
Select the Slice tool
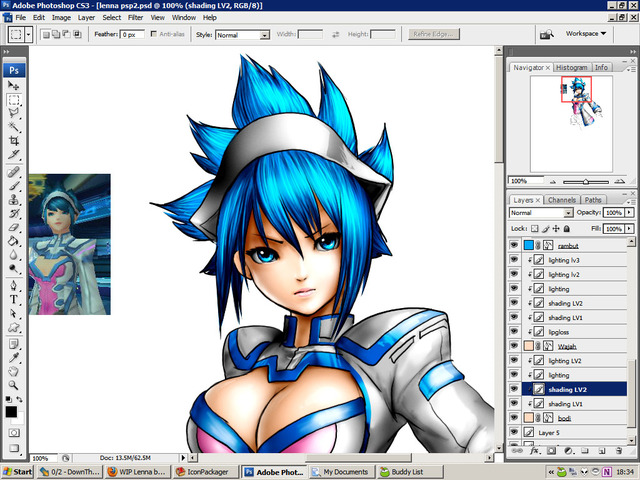(13, 155)
